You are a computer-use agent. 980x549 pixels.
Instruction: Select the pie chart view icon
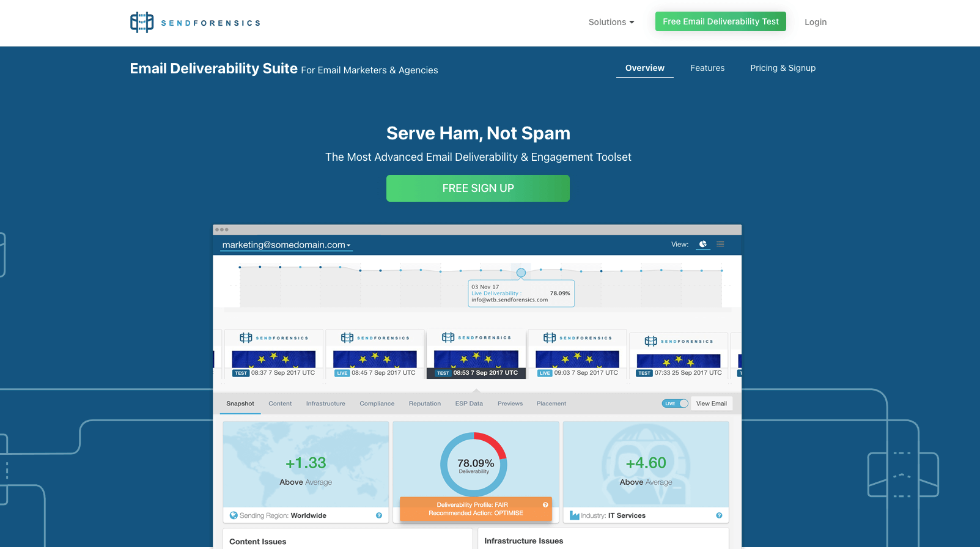(x=703, y=244)
